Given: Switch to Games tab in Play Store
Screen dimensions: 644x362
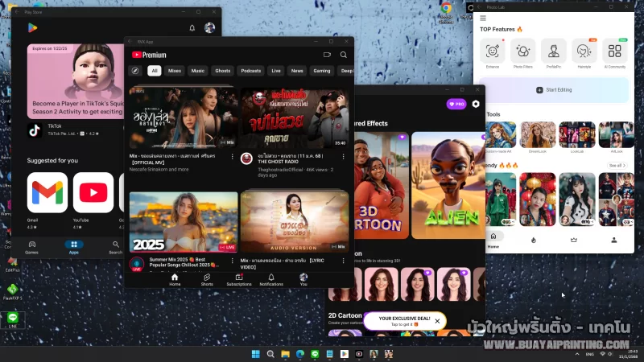Looking at the screenshot, I should pyautogui.click(x=31, y=246).
